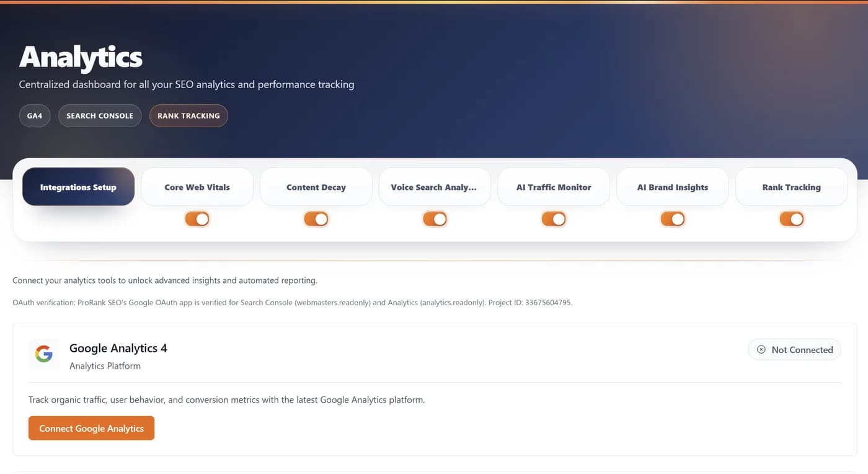868x474 pixels.
Task: Click the RANK TRACKING tag pill
Action: pyautogui.click(x=188, y=115)
